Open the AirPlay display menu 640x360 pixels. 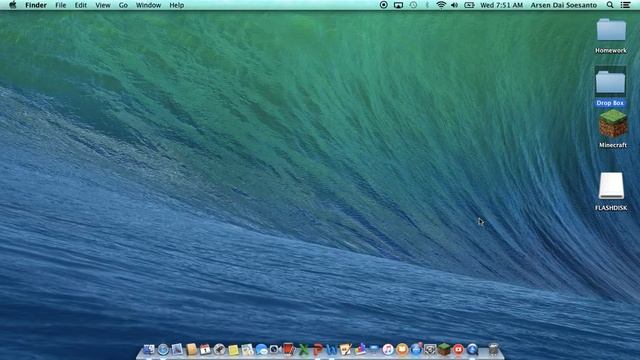[398, 5]
